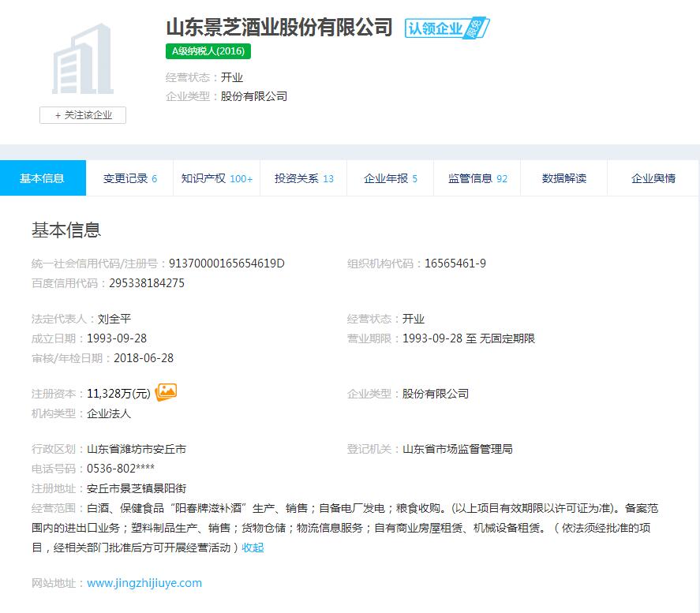
Task: Follow the company with 关注该企业 button
Action: coord(83,115)
